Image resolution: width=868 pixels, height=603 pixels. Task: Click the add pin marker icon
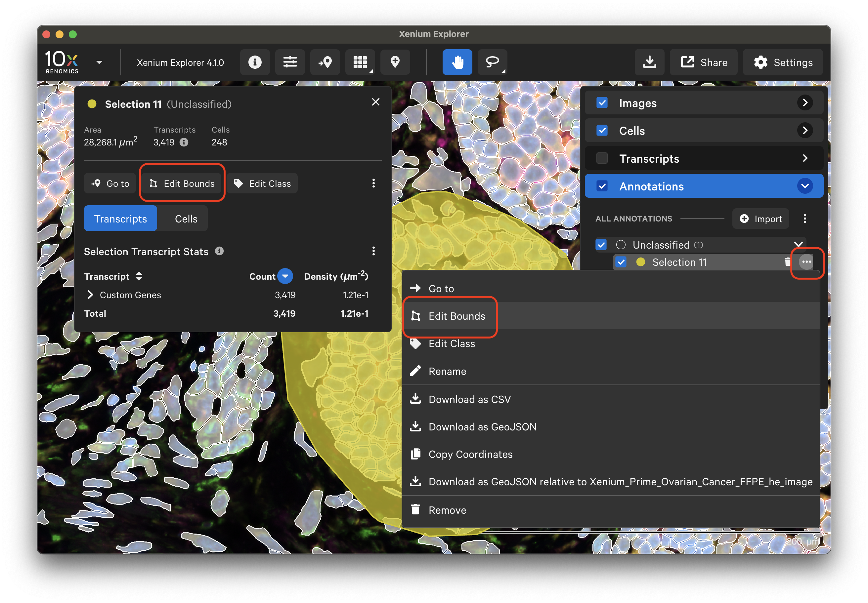pyautogui.click(x=395, y=62)
